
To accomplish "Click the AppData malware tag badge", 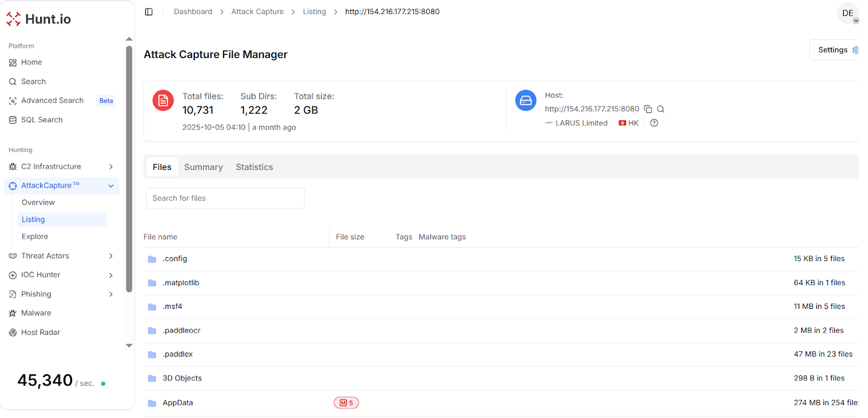I will point(346,403).
